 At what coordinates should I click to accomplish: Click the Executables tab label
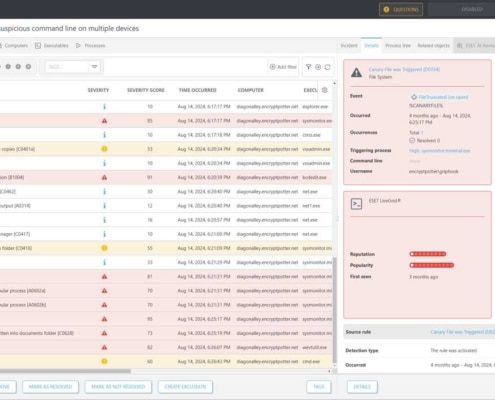[56, 46]
